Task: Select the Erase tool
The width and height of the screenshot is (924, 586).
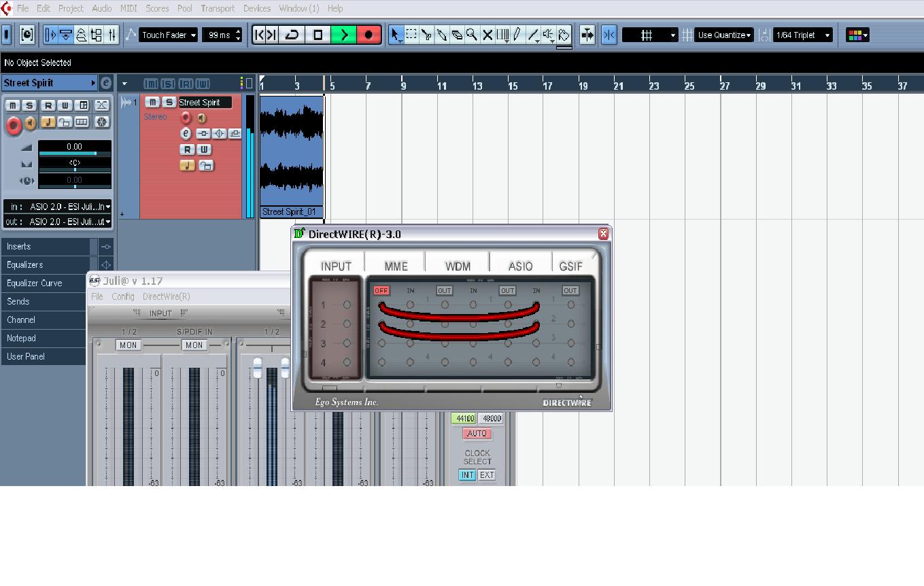Action: pyautogui.click(x=457, y=35)
